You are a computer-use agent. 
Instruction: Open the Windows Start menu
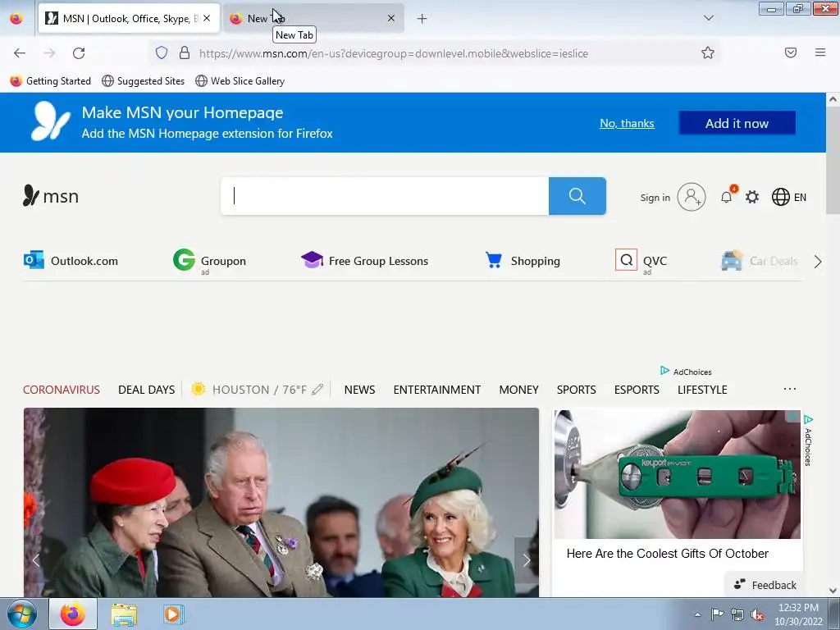pyautogui.click(x=22, y=614)
